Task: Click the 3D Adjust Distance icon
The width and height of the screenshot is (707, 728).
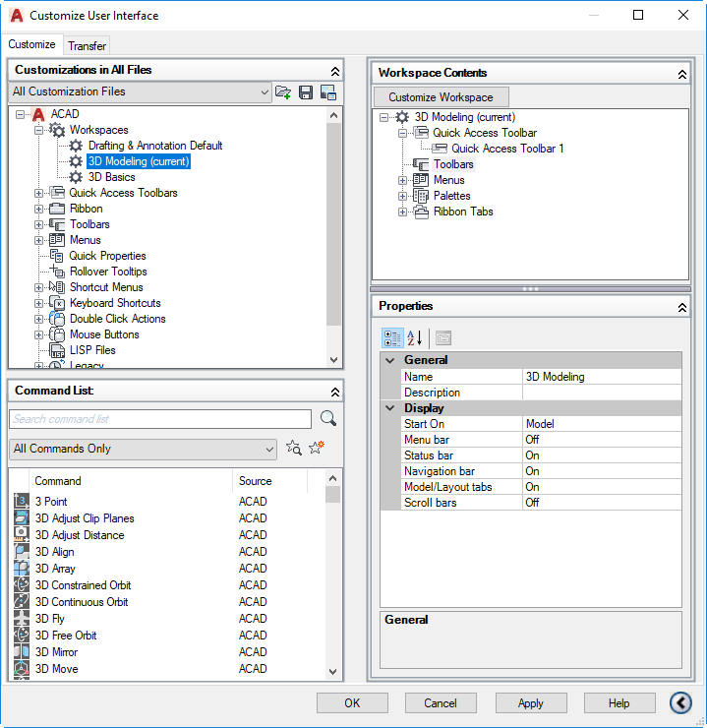Action: [22, 534]
